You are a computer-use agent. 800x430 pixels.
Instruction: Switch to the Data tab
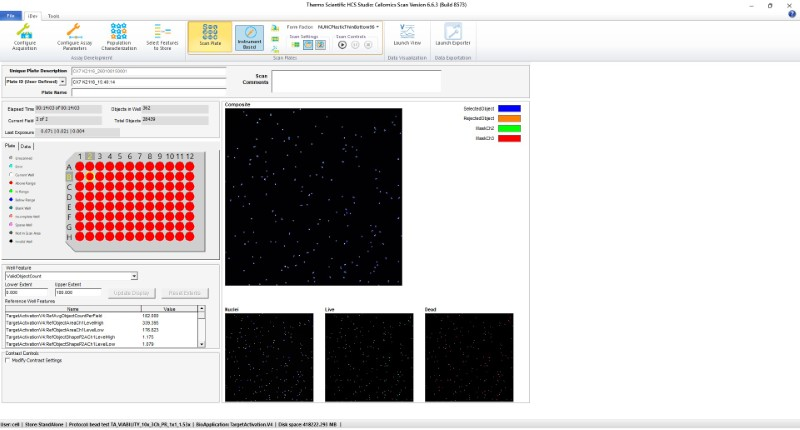(x=26, y=146)
